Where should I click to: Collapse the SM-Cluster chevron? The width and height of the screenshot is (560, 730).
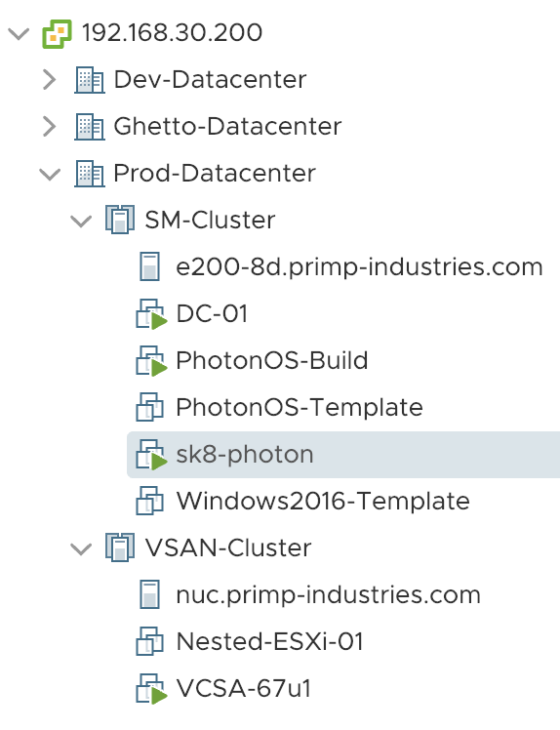click(81, 221)
